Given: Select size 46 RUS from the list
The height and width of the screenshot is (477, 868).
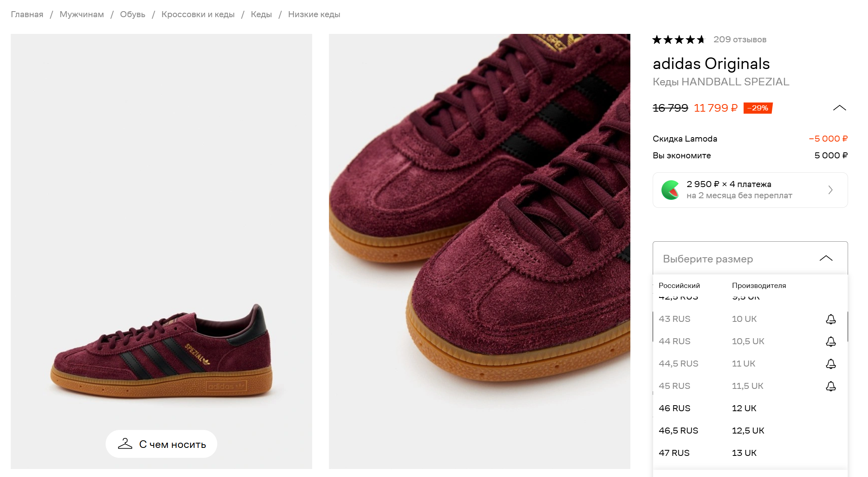Looking at the screenshot, I should [674, 408].
